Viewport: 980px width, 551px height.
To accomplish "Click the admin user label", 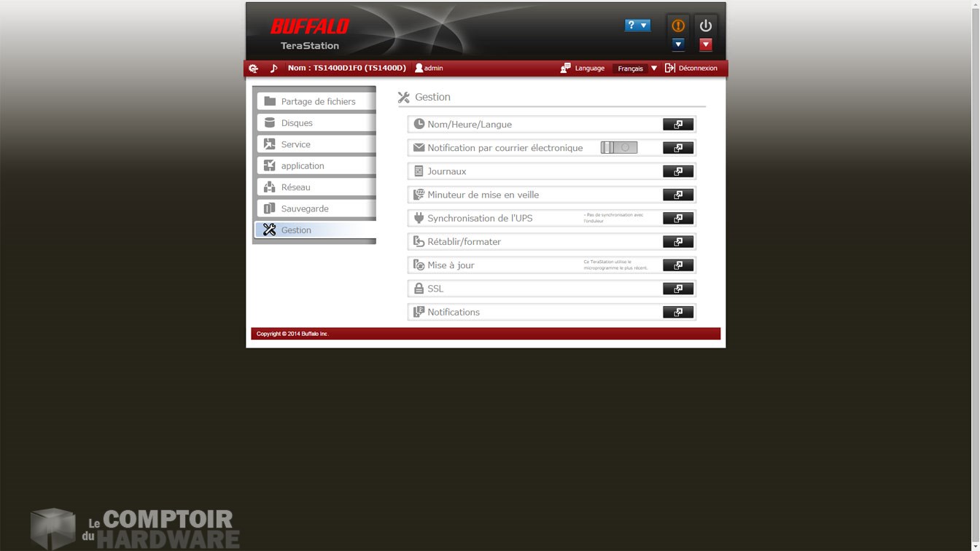I will pyautogui.click(x=429, y=69).
